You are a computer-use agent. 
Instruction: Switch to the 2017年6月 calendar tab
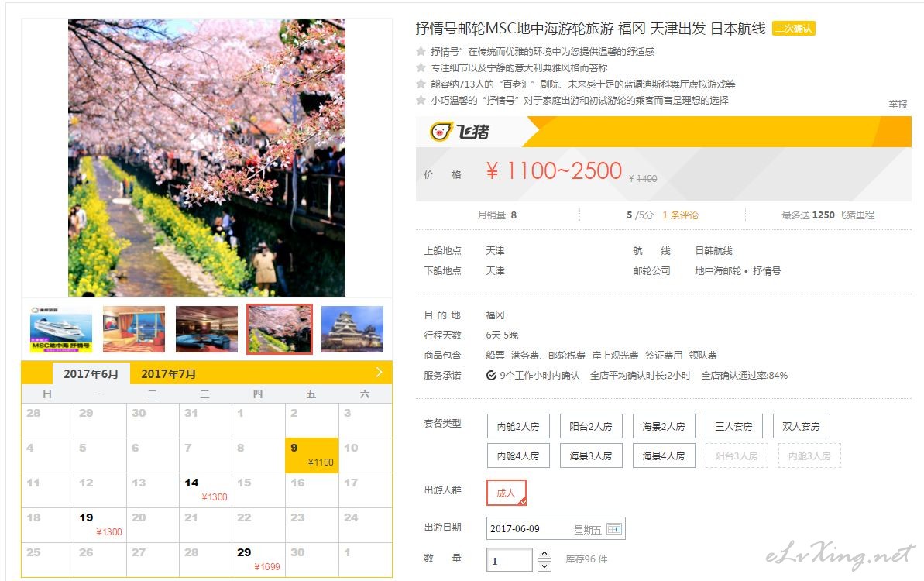coord(91,373)
